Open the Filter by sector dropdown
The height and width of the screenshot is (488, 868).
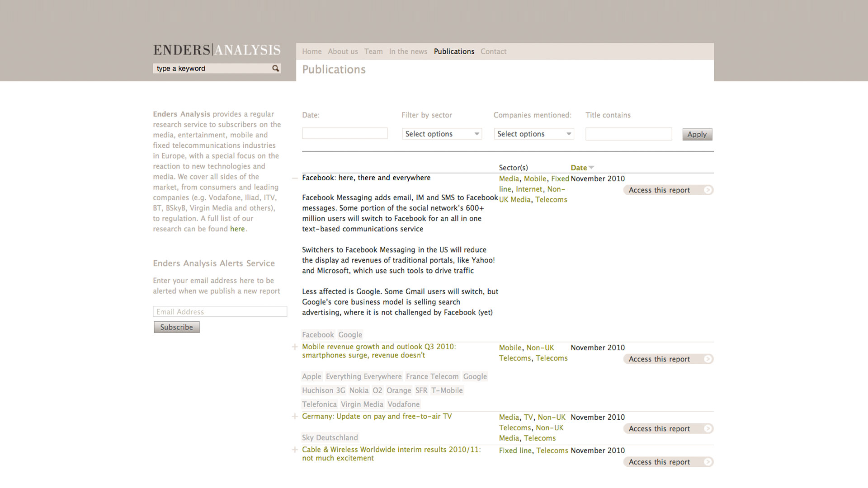point(442,134)
